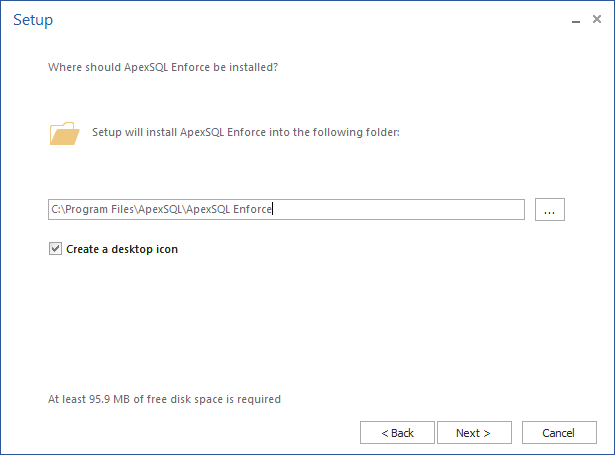Minimize the Setup window

[576, 20]
